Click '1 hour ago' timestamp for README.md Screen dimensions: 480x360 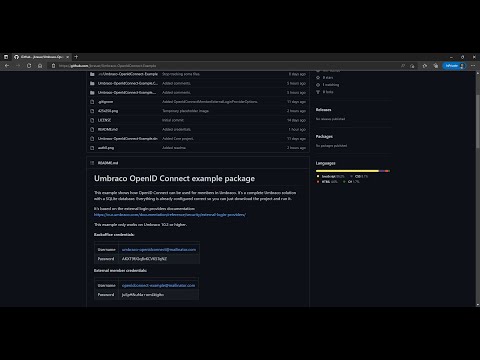tap(297, 129)
